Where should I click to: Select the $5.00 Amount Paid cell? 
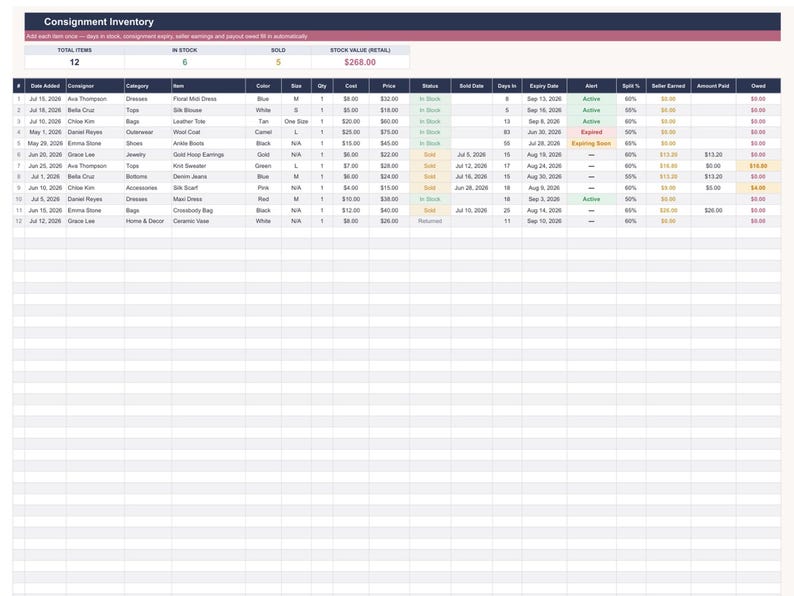click(x=713, y=188)
